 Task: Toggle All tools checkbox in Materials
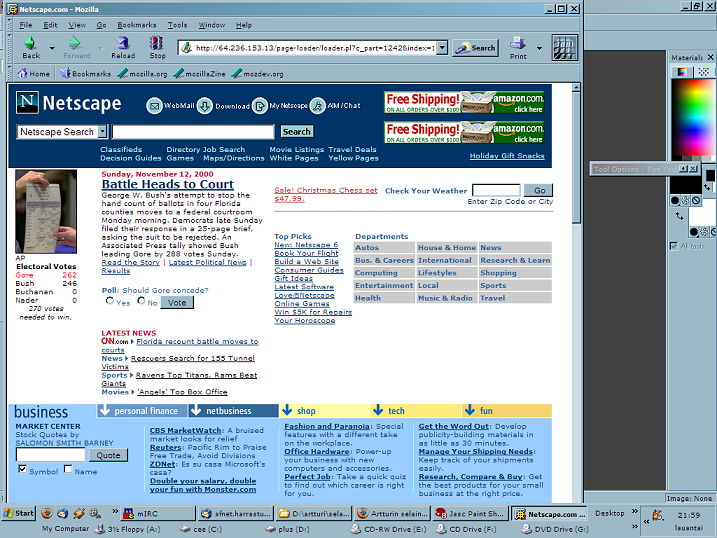[x=674, y=246]
